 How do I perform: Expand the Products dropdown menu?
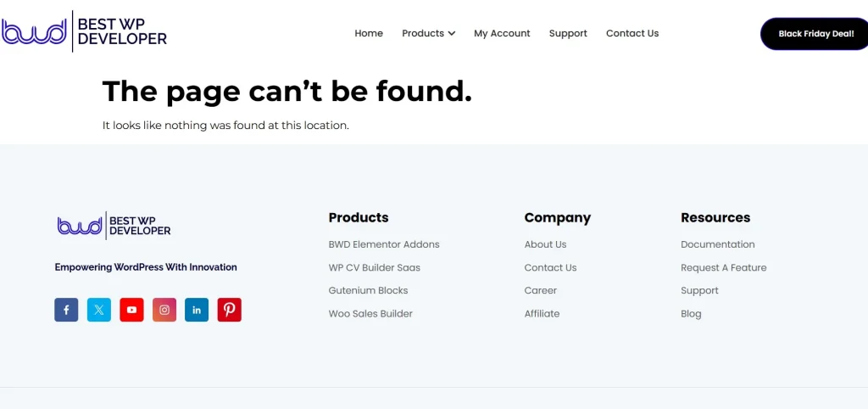pyautogui.click(x=428, y=33)
